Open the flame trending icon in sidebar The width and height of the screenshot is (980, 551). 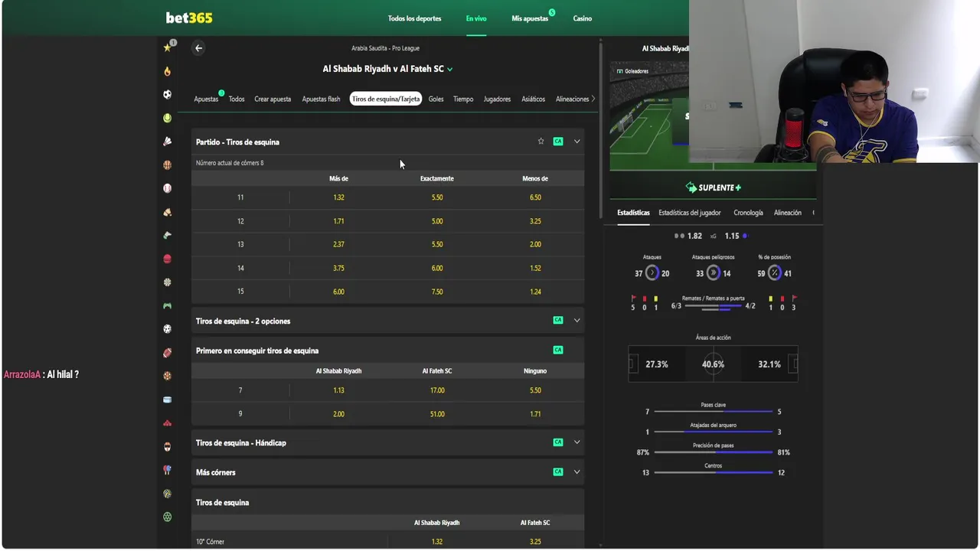(x=167, y=71)
